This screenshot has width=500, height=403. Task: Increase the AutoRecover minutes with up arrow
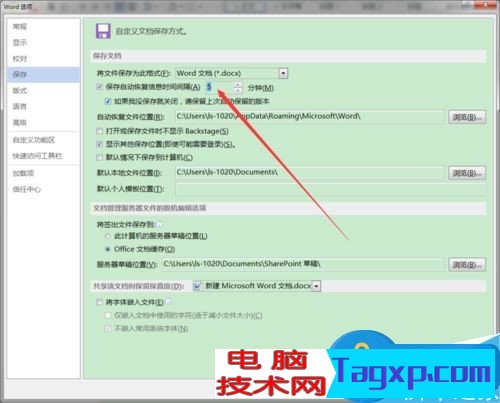coord(238,85)
